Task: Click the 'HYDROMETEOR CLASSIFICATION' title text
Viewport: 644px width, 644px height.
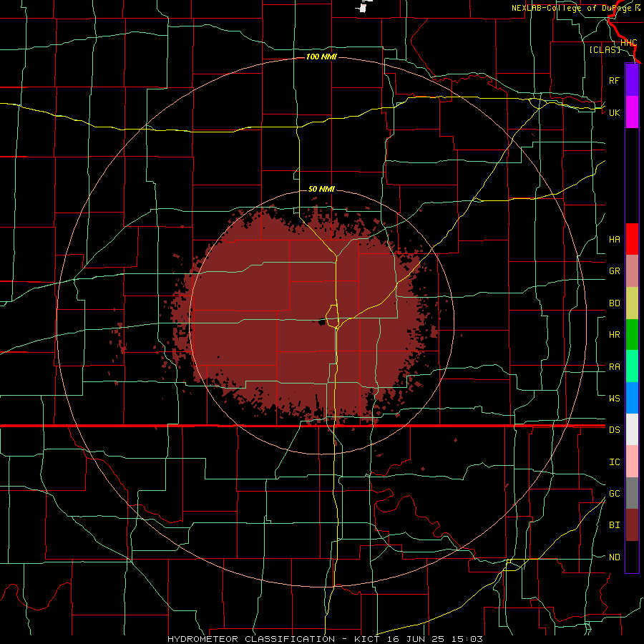Action: (251, 639)
